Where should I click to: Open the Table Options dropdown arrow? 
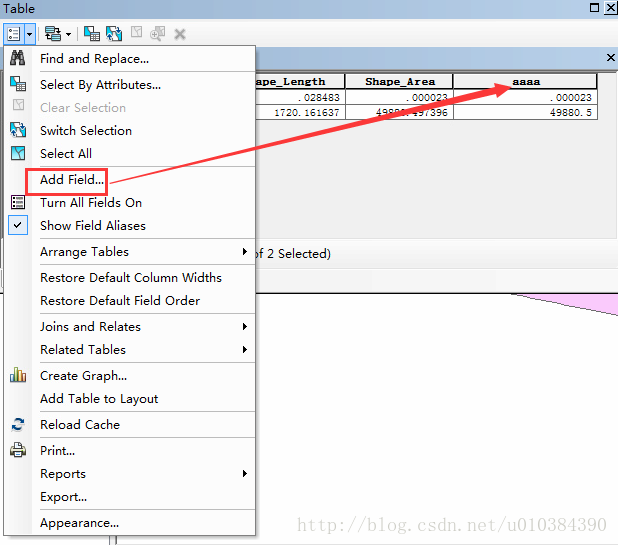[x=30, y=34]
